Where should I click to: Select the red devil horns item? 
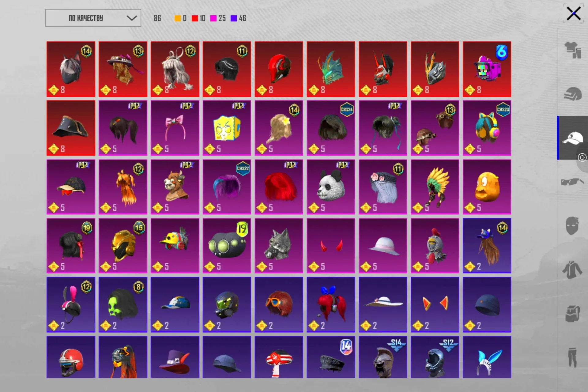coord(331,246)
